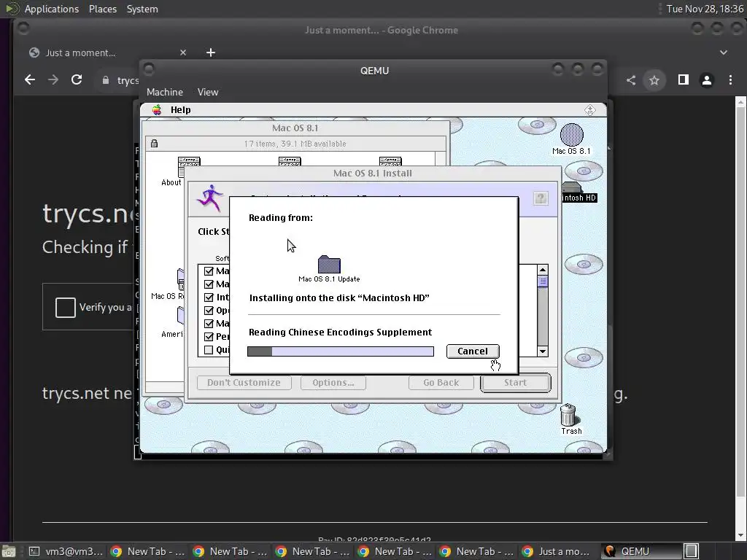Toggle the first software checkbox in list
The width and height of the screenshot is (747, 560).
click(209, 271)
